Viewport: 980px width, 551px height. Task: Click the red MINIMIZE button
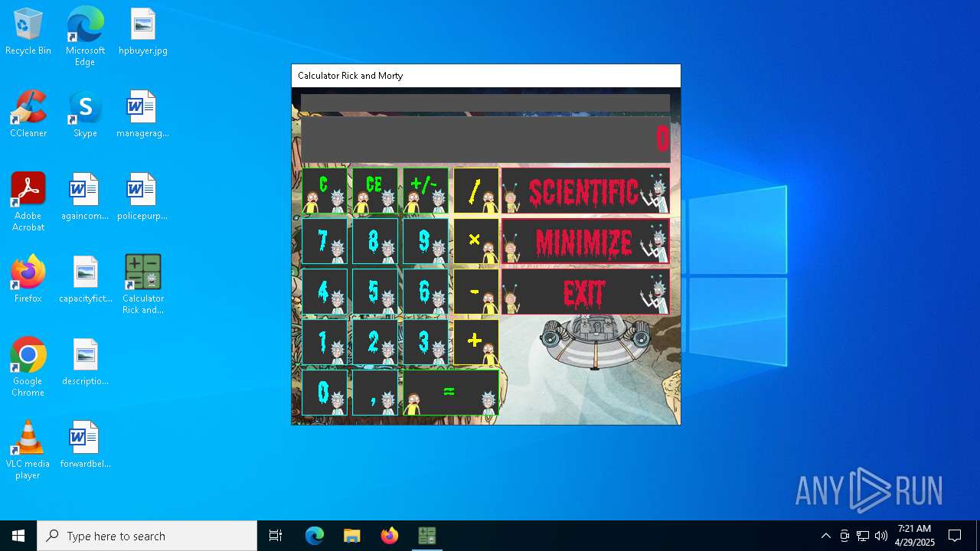[586, 241]
